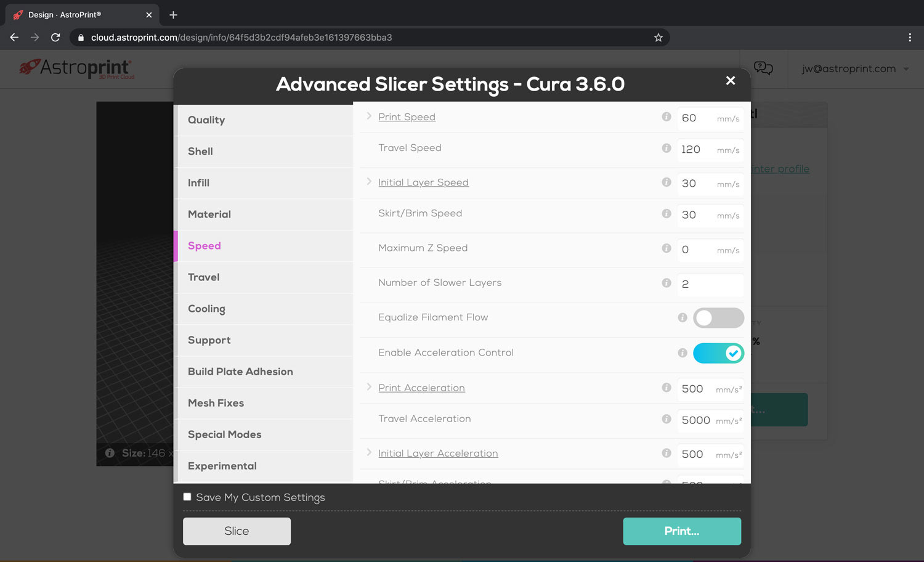Click info icon for Enable Acceleration Control
Screen dimensions: 924x562
(x=683, y=352)
